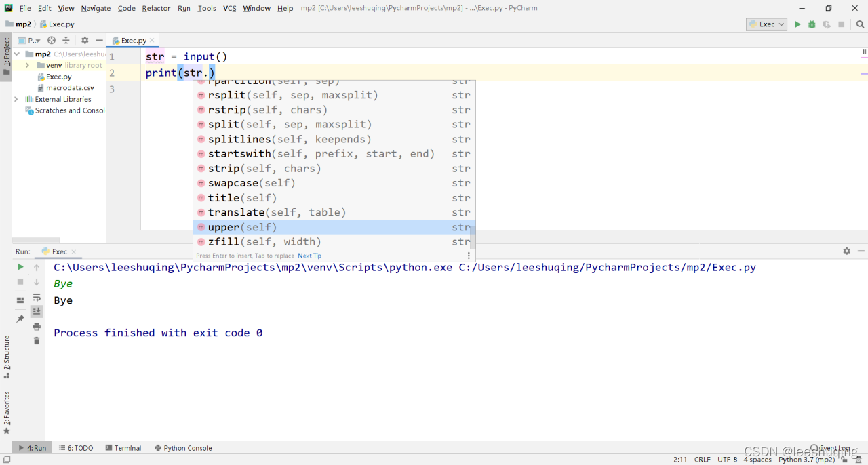868x465 pixels.
Task: Collapse the mp2 project folder
Action: click(x=18, y=54)
